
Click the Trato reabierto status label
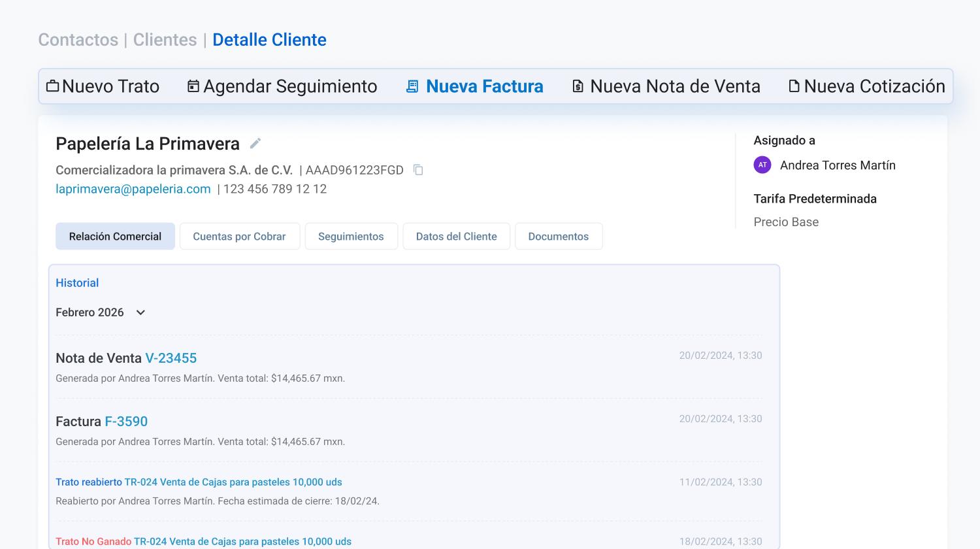pyautogui.click(x=89, y=482)
